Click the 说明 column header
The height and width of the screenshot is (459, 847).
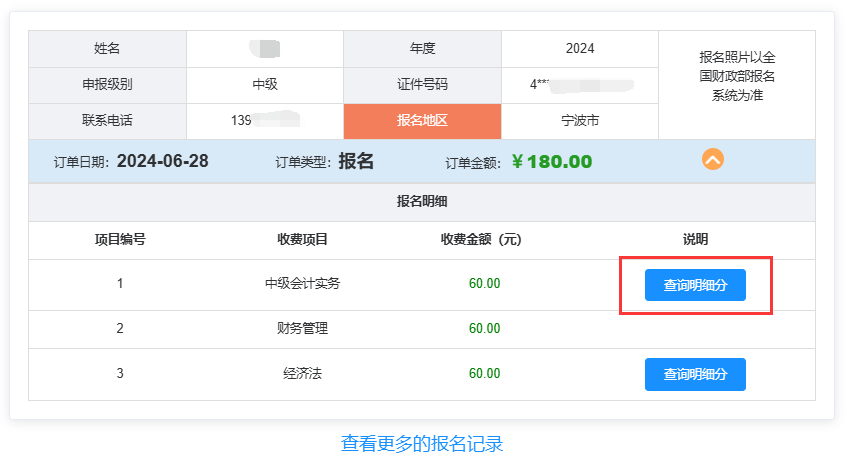point(695,240)
